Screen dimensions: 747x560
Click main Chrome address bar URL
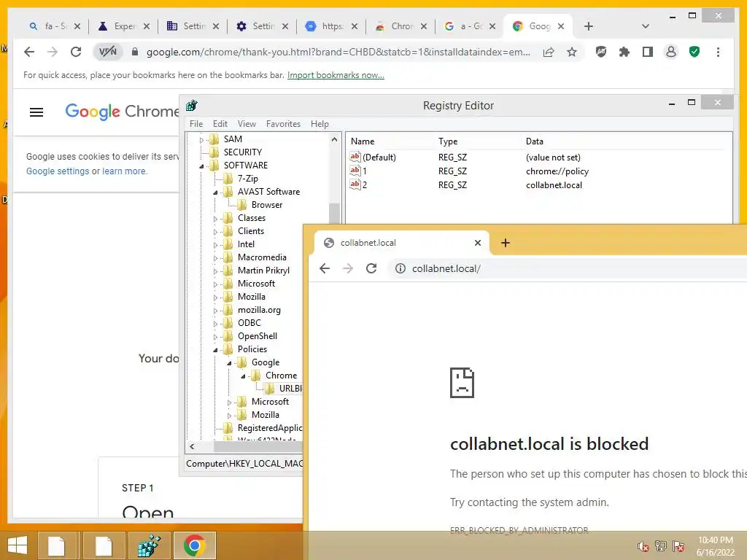pyautogui.click(x=338, y=52)
